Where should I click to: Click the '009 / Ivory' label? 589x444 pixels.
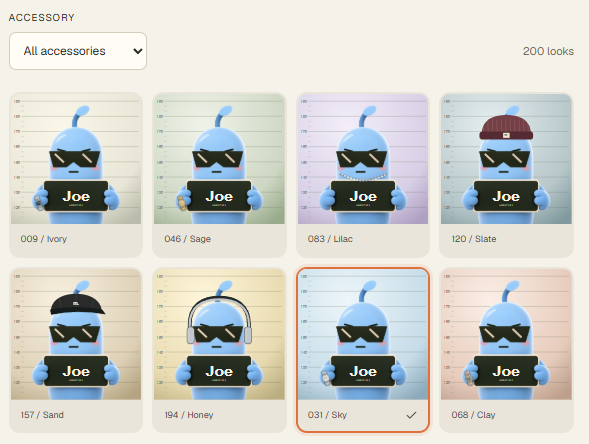tap(44, 239)
